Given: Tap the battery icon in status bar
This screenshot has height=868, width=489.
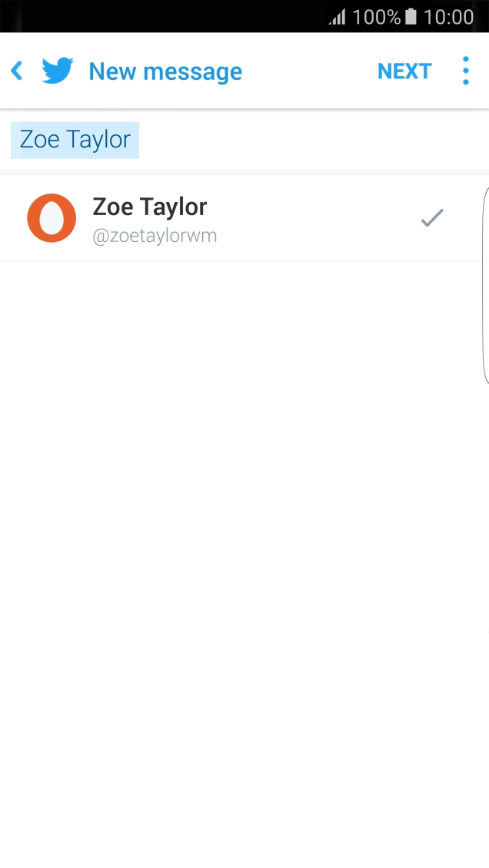Looking at the screenshot, I should [411, 17].
